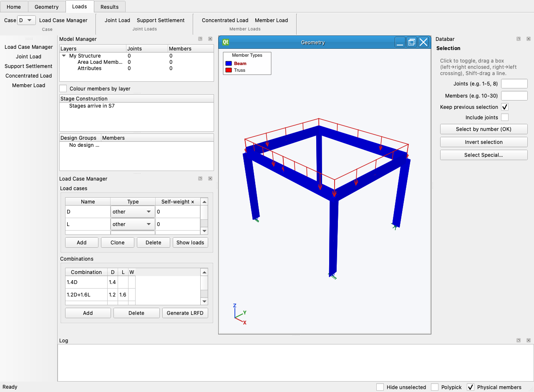The height and width of the screenshot is (392, 534).
Task: Select the 1.4D combination row
Action: (x=100, y=282)
